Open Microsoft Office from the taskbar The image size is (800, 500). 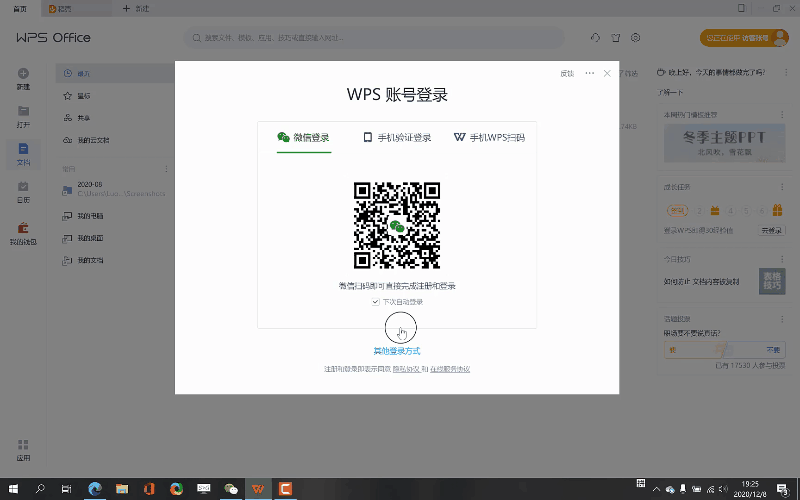(x=149, y=489)
